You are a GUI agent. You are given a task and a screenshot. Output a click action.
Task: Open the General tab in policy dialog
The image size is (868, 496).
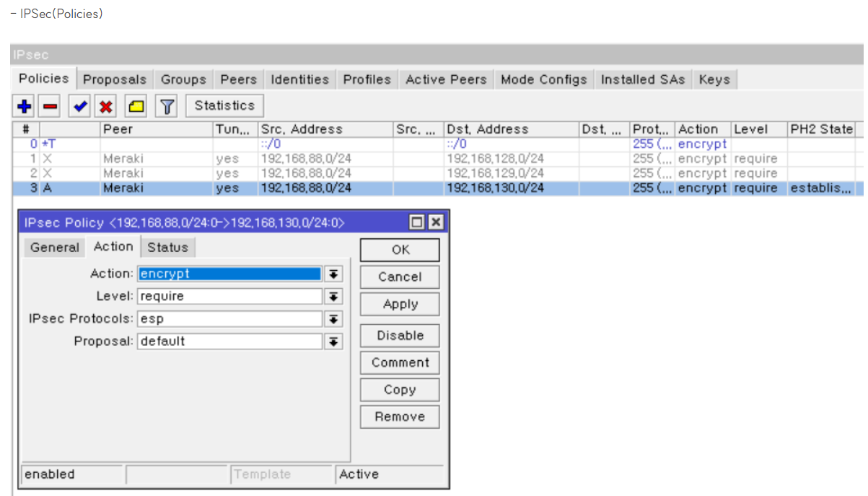coord(55,248)
